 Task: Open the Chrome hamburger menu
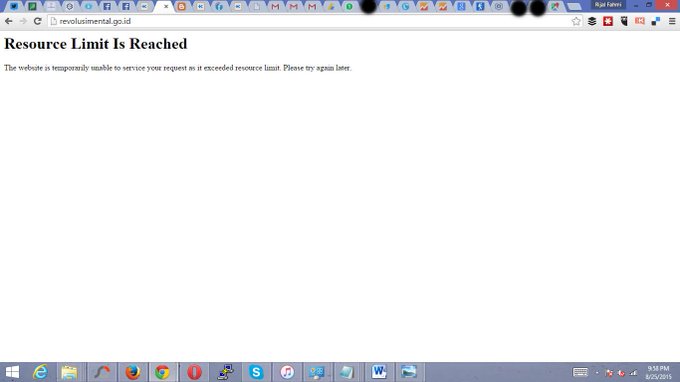672,21
